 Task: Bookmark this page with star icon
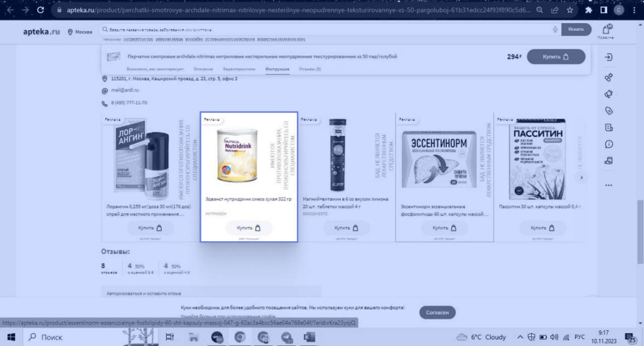(570, 10)
